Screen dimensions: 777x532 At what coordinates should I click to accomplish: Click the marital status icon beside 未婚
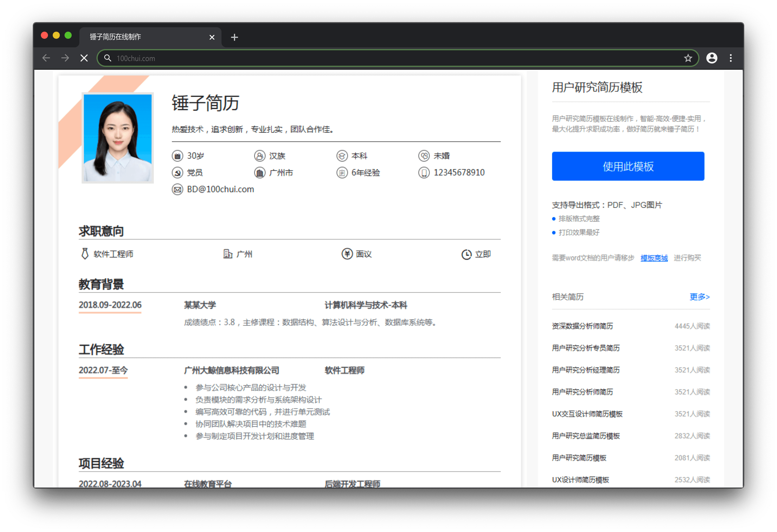coord(424,156)
